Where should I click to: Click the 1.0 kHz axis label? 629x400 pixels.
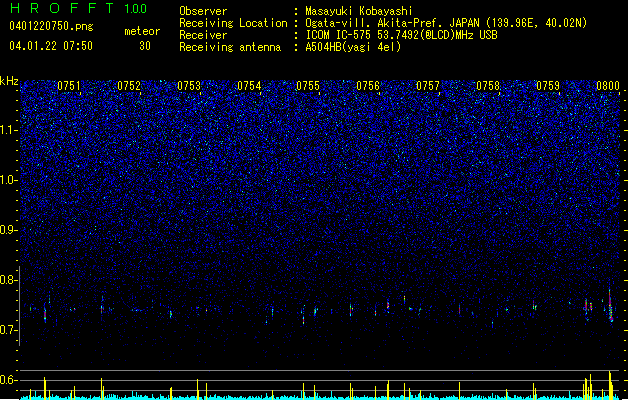(8, 180)
